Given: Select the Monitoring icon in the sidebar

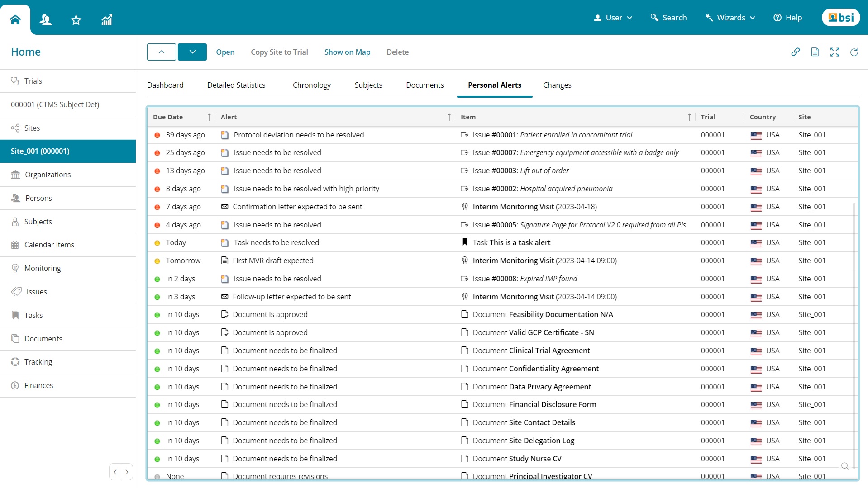Looking at the screenshot, I should tap(16, 268).
